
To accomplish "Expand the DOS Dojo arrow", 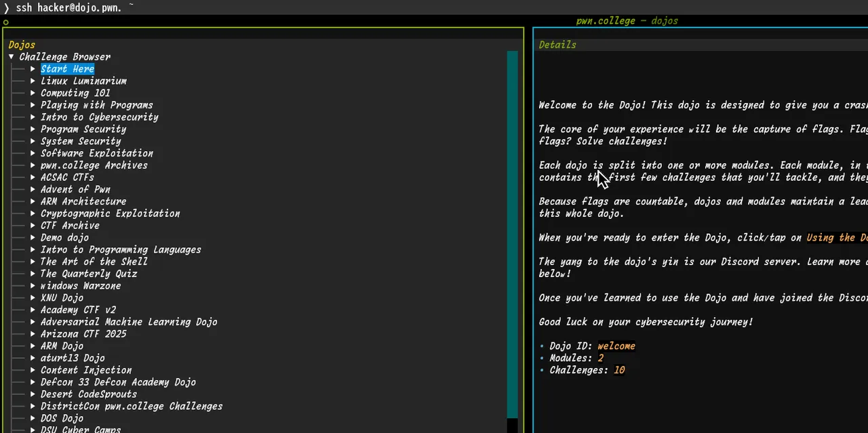I will coord(33,418).
